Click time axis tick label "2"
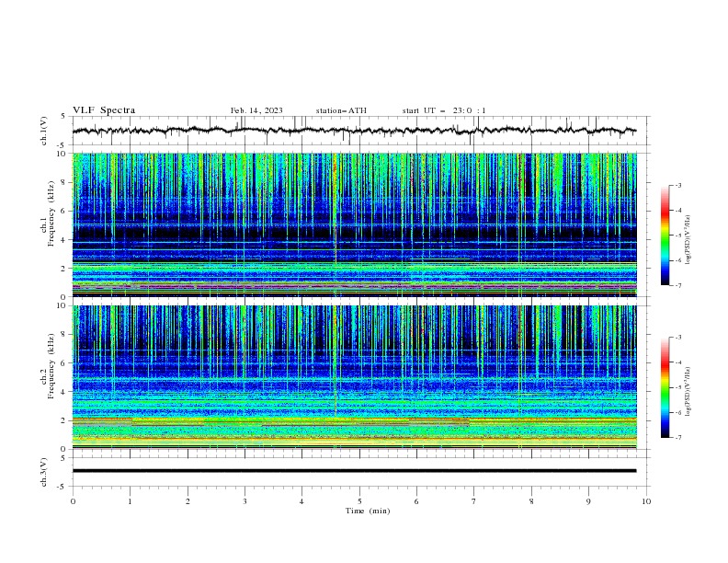 point(188,501)
